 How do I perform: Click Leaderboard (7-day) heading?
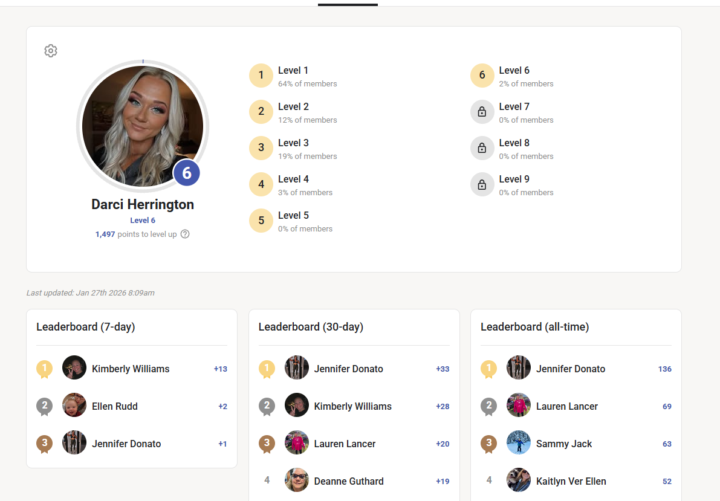[x=86, y=327]
